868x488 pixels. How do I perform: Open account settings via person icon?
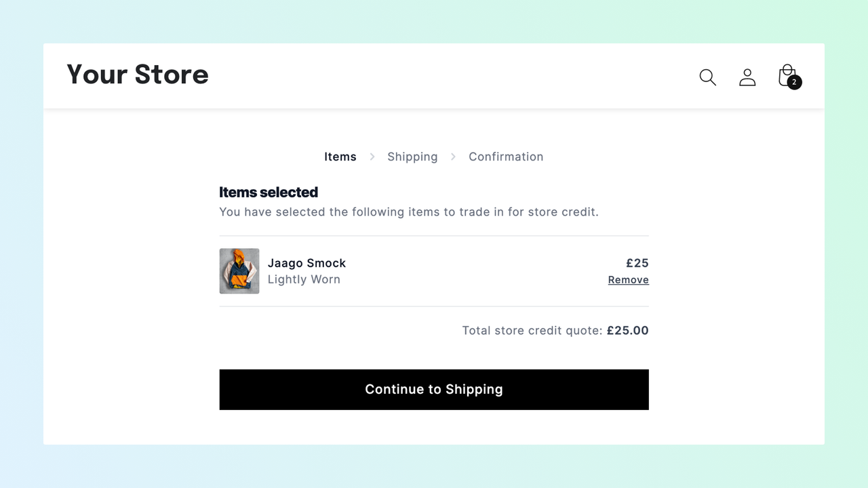pos(747,77)
